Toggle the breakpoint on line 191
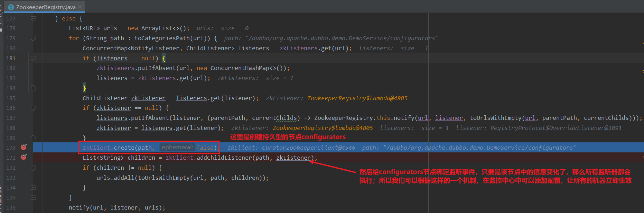The height and width of the screenshot is (213, 644). pyautogui.click(x=24, y=157)
